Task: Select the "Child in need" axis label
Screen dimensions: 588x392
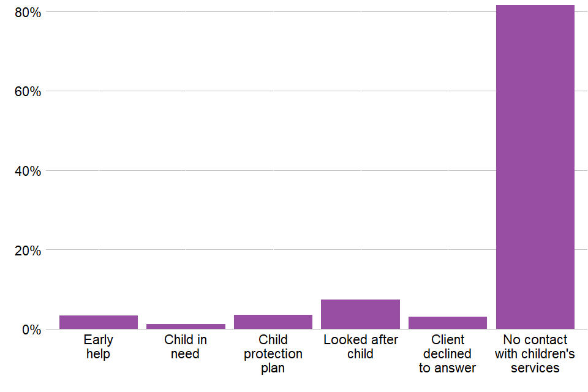Action: coord(186,347)
